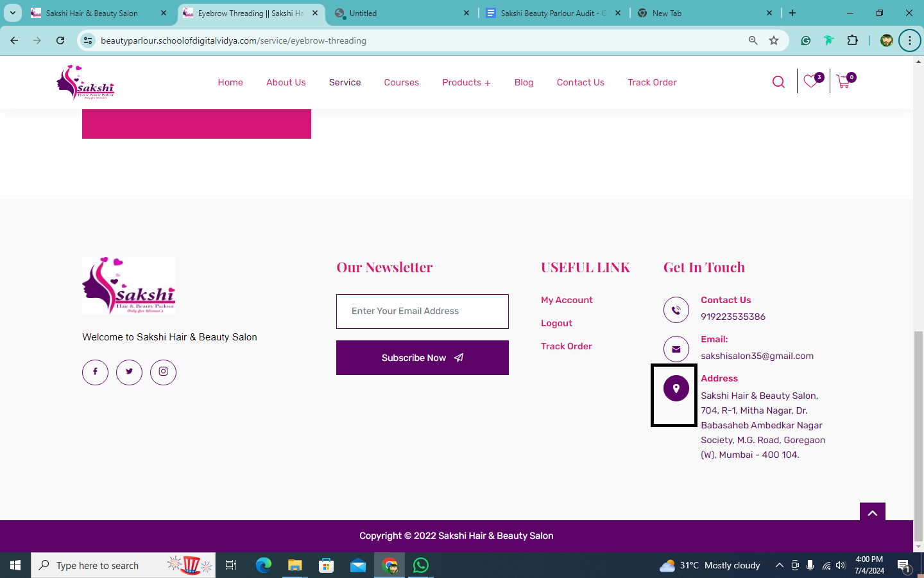Switch to Sakshi Beauty Parlour Audit tab
Image resolution: width=924 pixels, height=578 pixels.
[x=552, y=13]
